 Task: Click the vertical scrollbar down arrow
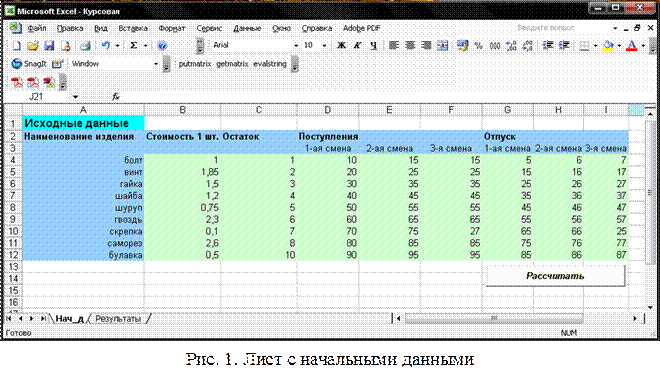650,308
